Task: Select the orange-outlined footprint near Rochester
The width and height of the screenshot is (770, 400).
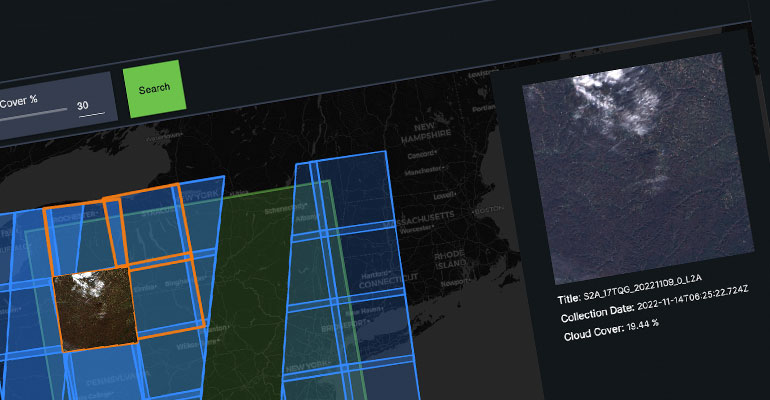Action: pos(73,232)
